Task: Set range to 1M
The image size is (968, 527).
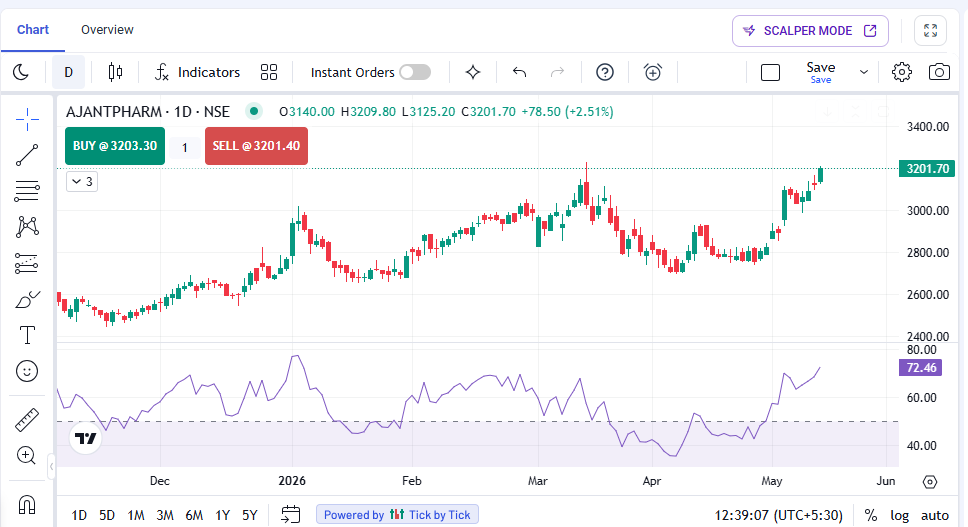Action: pyautogui.click(x=136, y=515)
